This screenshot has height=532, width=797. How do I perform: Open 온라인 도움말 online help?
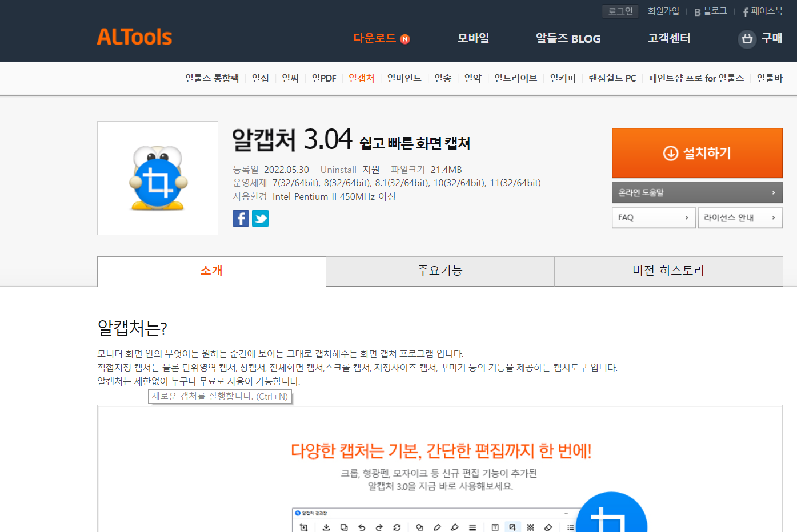pyautogui.click(x=697, y=192)
